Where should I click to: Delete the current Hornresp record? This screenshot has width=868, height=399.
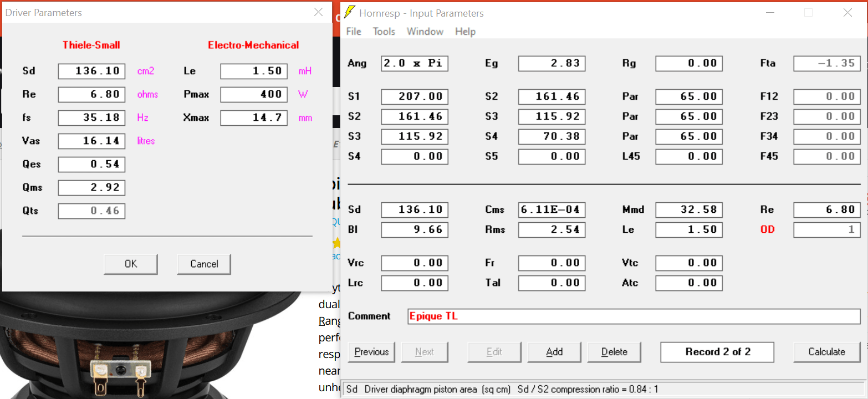614,352
